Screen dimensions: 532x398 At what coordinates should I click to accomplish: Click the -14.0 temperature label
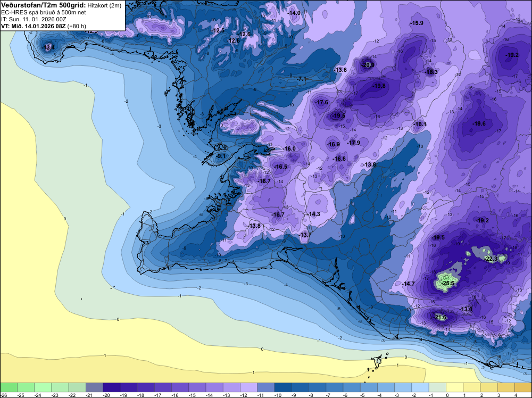point(294,13)
